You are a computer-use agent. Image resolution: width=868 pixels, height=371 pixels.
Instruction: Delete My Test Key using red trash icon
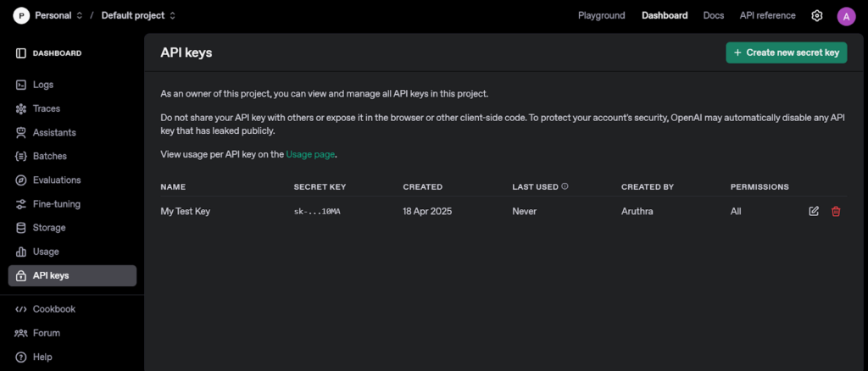pos(836,211)
